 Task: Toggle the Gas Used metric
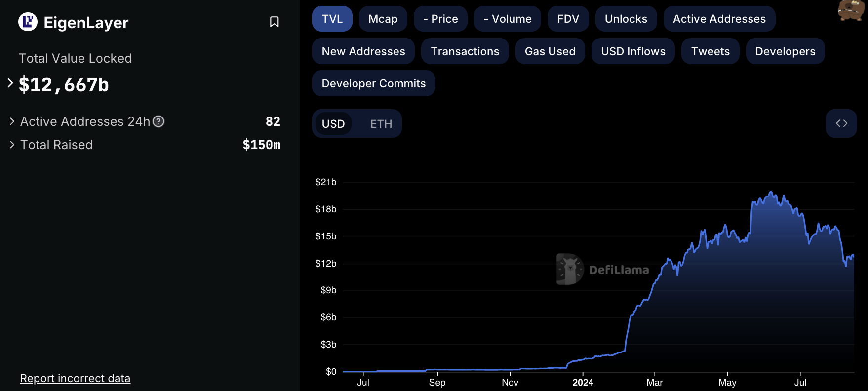tap(550, 51)
